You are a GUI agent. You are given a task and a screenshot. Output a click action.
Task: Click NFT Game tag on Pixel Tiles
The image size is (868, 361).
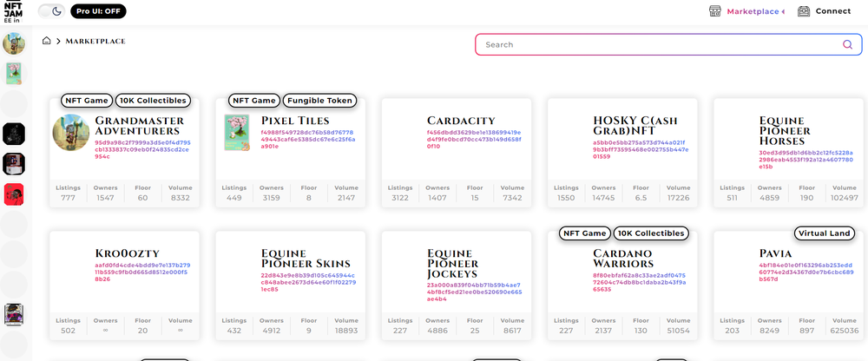tap(253, 101)
